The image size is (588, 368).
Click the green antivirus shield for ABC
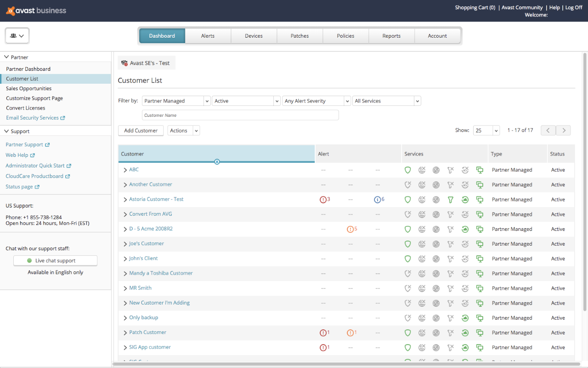[x=407, y=170]
